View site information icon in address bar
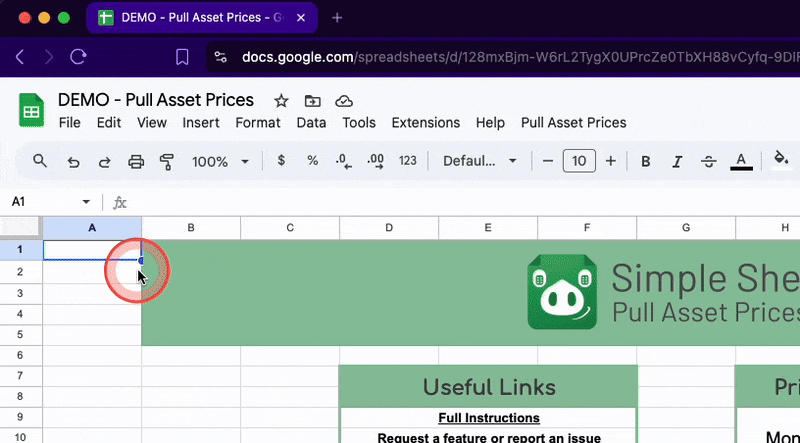The height and width of the screenshot is (443, 800). coord(220,57)
